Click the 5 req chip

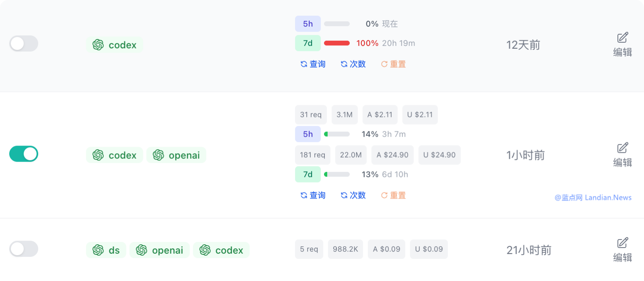point(309,249)
